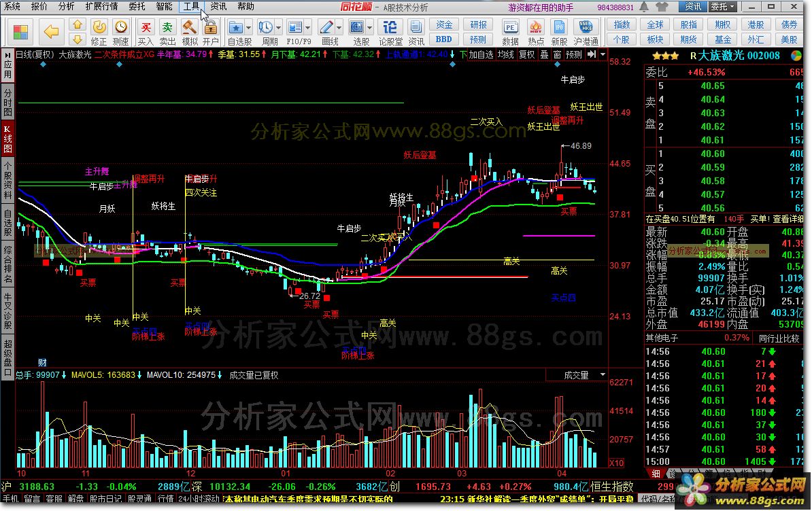The image size is (812, 511).
Task: Open the 分析 menu
Action: [x=66, y=7]
